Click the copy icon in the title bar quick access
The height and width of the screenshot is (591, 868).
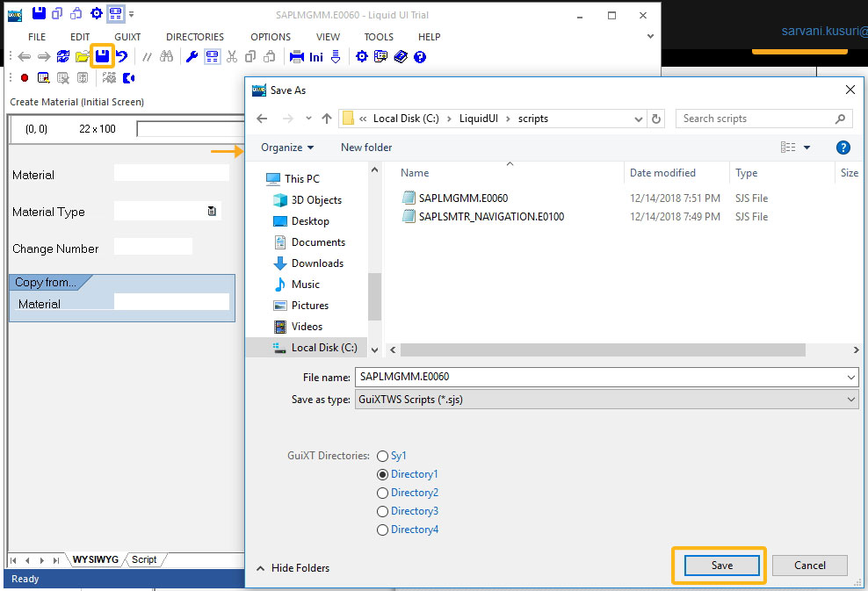pyautogui.click(x=57, y=13)
